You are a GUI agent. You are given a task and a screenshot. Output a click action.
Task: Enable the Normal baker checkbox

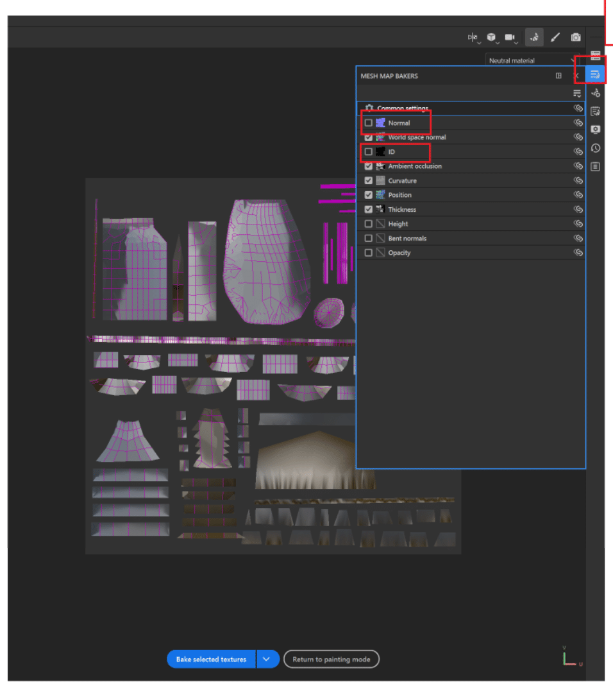368,123
